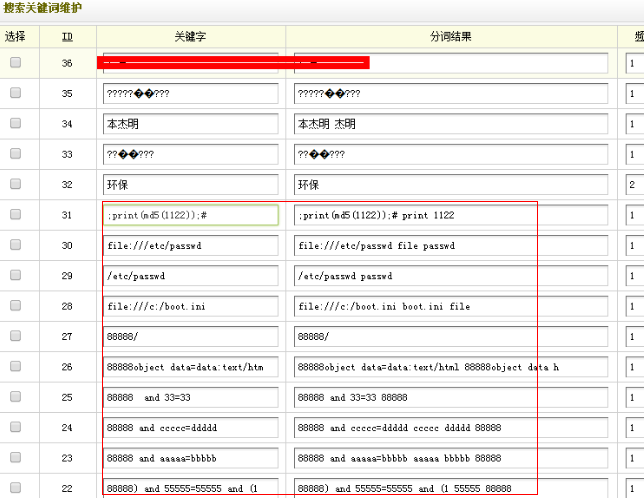The image size is (644, 498).
Task: Click the 88888/ result field in row 27
Action: 451,337
